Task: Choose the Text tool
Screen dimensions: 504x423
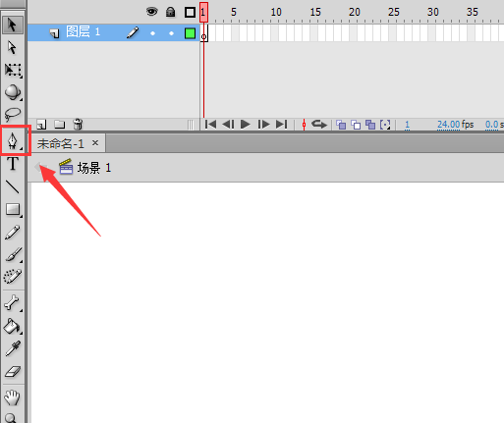Action: 13,164
